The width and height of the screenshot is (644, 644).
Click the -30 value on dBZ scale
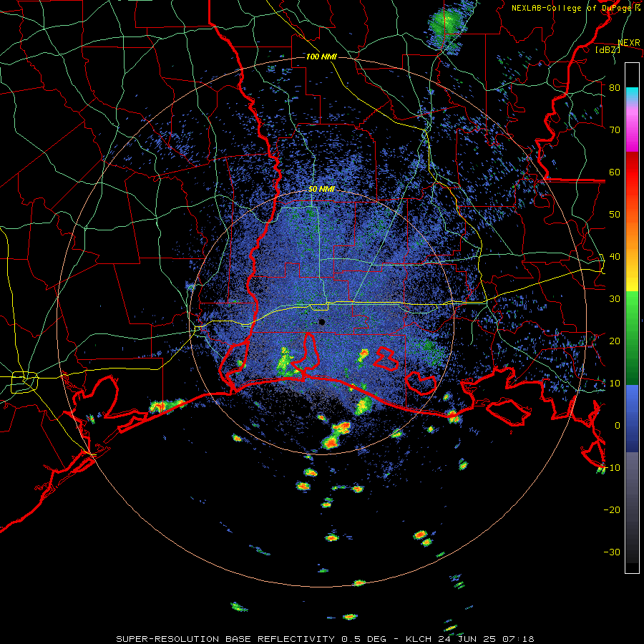[x=612, y=552]
